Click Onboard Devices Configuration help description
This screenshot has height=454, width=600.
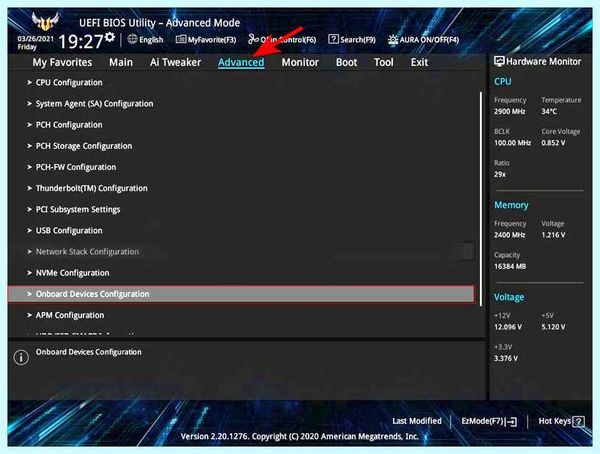(88, 352)
